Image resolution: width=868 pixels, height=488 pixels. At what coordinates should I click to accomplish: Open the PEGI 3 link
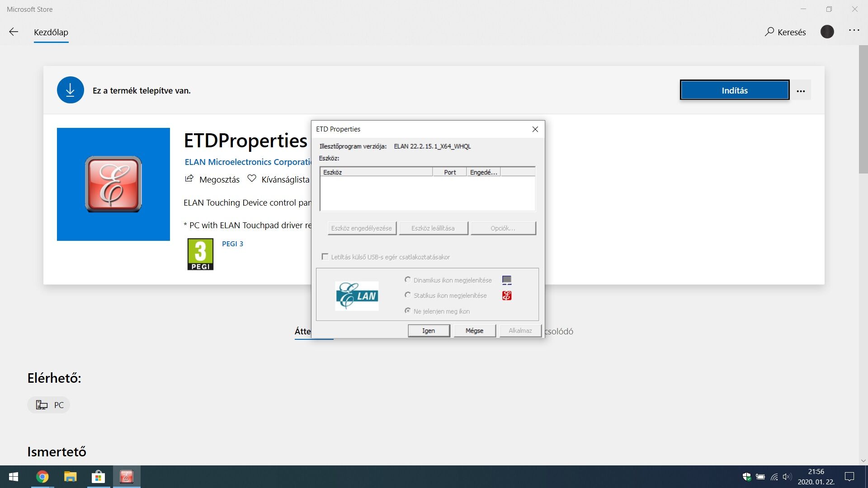(232, 244)
